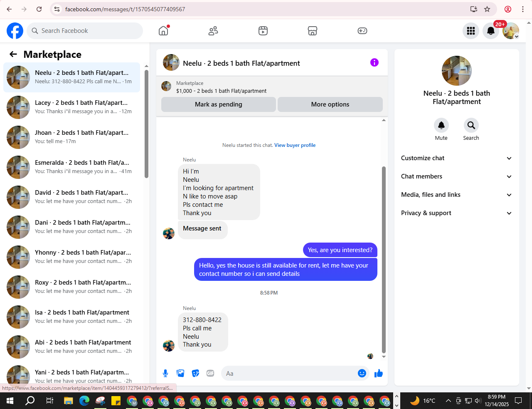Mute this chat with the bell icon
Image resolution: width=532 pixels, height=409 pixels.
coord(441,125)
